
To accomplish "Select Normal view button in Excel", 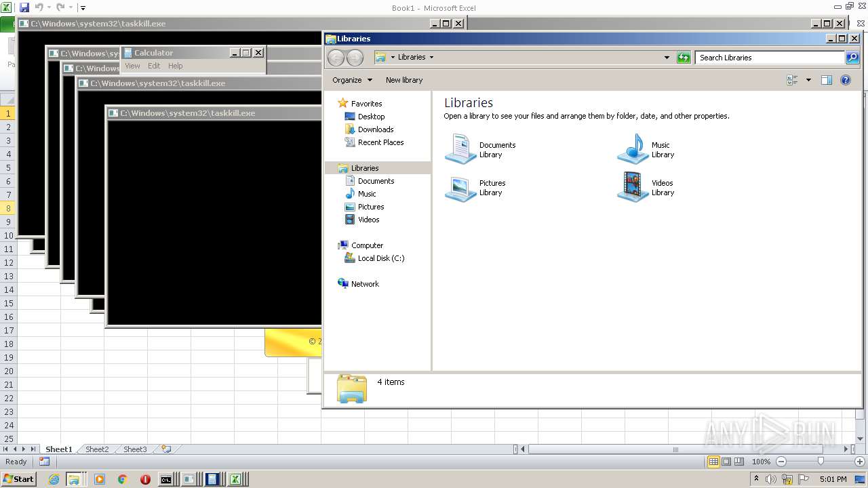I will [x=713, y=462].
